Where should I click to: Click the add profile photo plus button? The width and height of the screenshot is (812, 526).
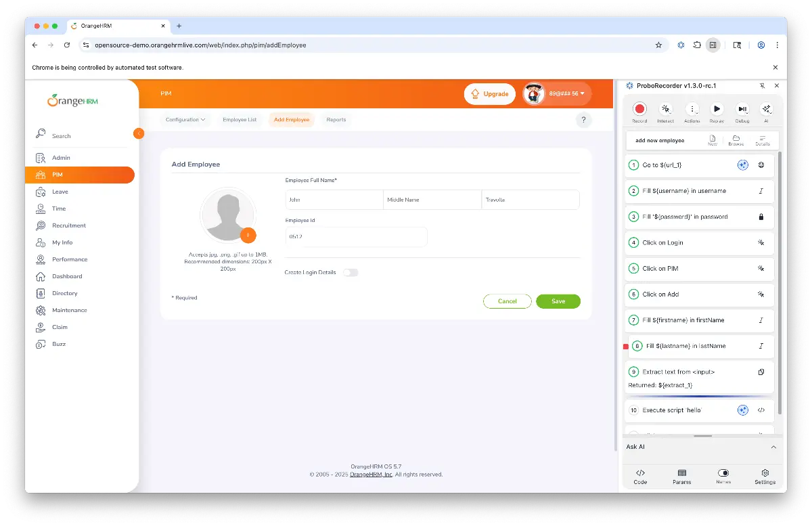click(x=248, y=235)
